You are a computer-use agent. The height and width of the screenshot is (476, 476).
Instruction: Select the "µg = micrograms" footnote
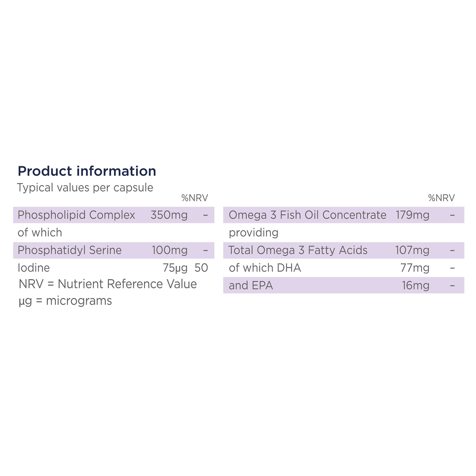pos(65,301)
